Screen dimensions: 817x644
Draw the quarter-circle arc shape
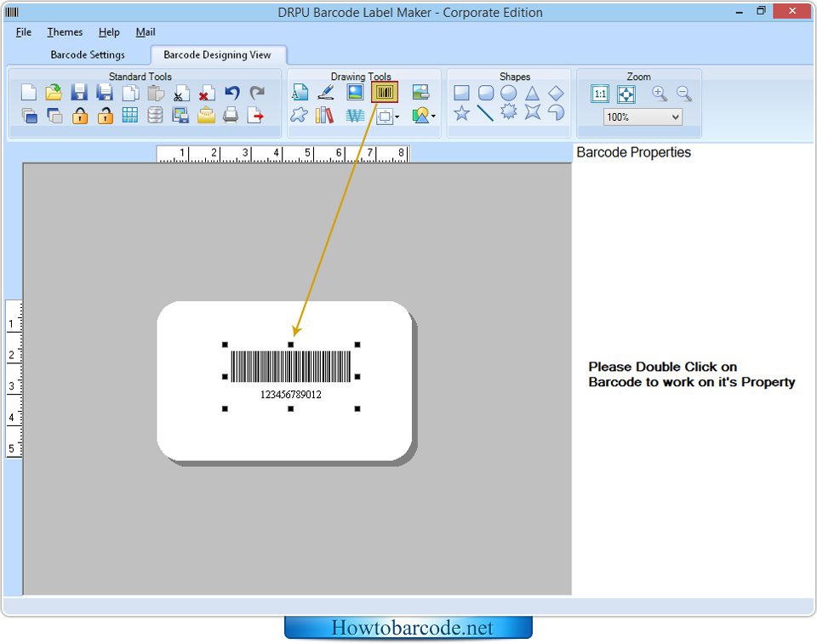(x=556, y=112)
